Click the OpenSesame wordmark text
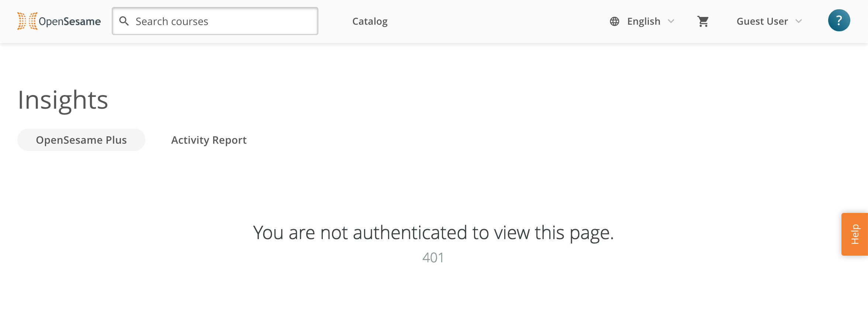 [x=70, y=21]
